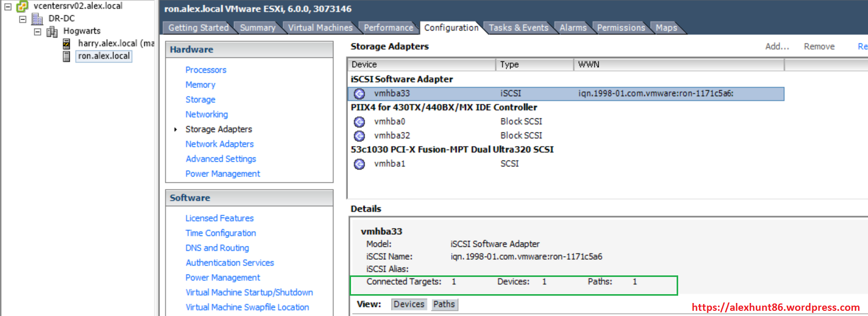This screenshot has height=316, width=868.
Task: Open the Memory hardware link
Action: click(200, 85)
